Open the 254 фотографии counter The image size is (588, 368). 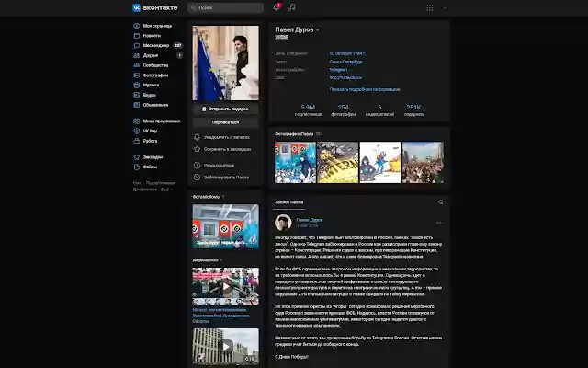tap(343, 110)
